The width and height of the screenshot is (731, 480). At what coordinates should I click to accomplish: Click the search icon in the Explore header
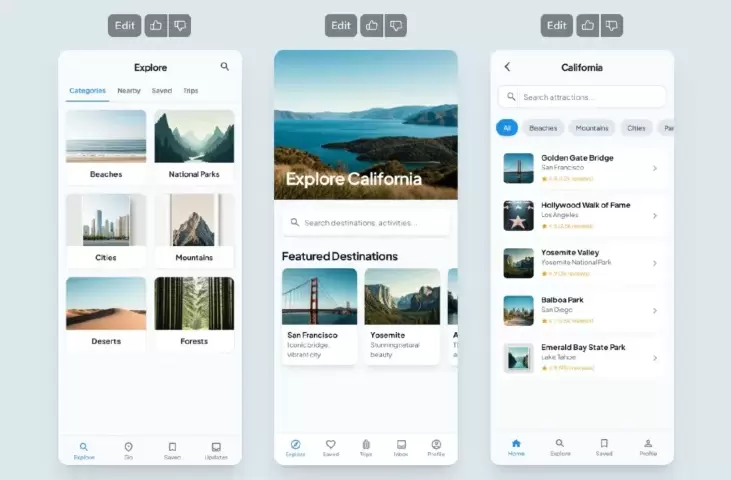224,67
